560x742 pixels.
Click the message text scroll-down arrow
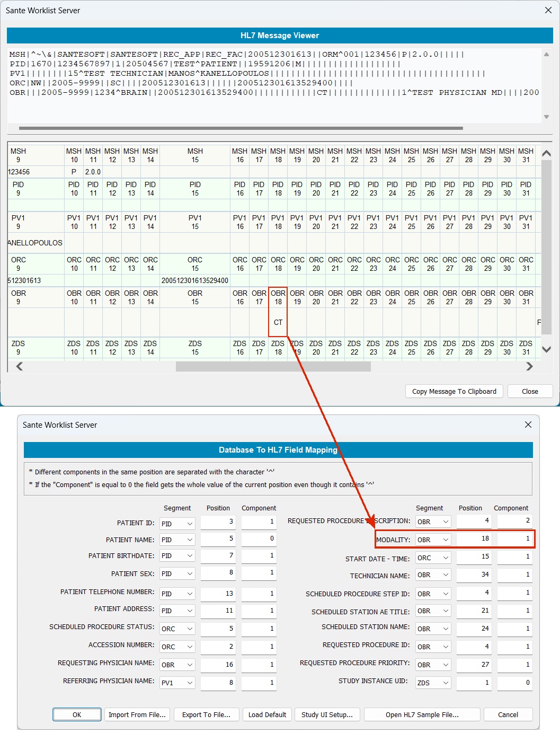(x=546, y=117)
